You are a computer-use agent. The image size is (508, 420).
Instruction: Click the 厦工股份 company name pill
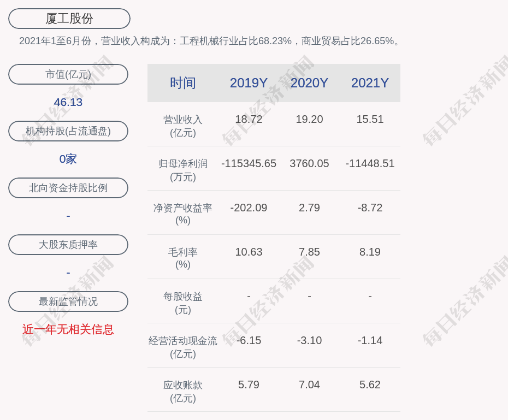pyautogui.click(x=69, y=19)
